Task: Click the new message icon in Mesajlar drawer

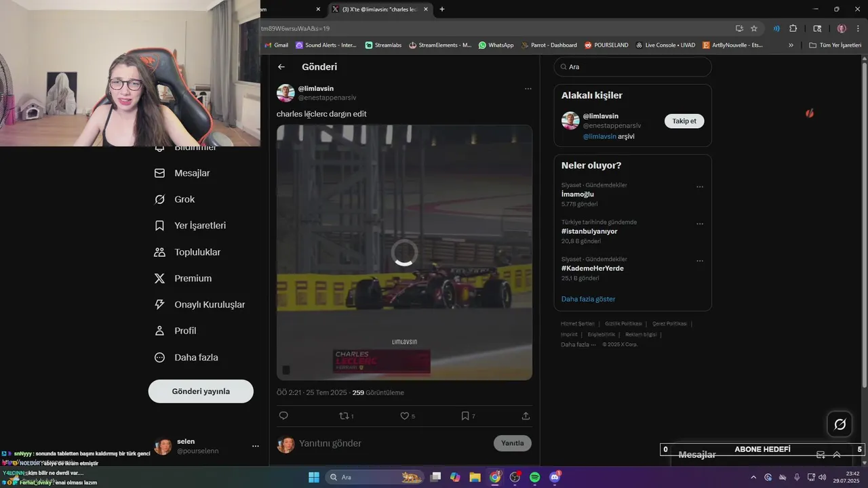Action: pyautogui.click(x=821, y=455)
